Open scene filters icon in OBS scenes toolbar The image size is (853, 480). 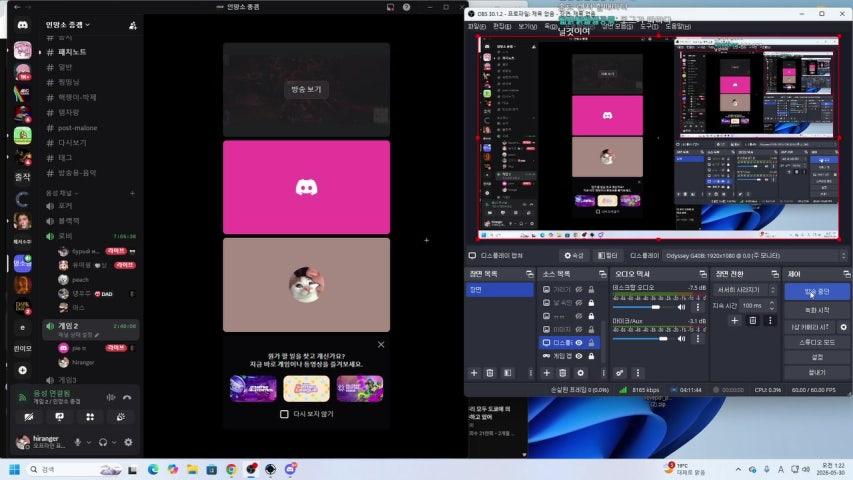(507, 373)
